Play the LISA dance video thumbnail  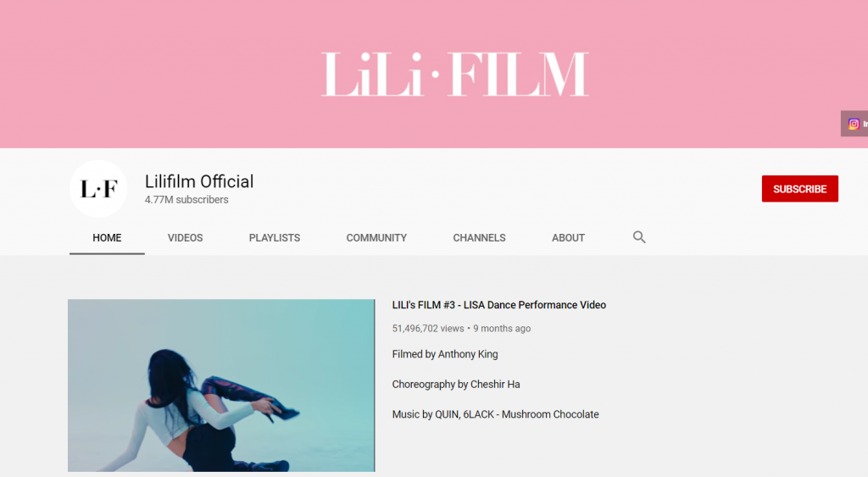[221, 385]
